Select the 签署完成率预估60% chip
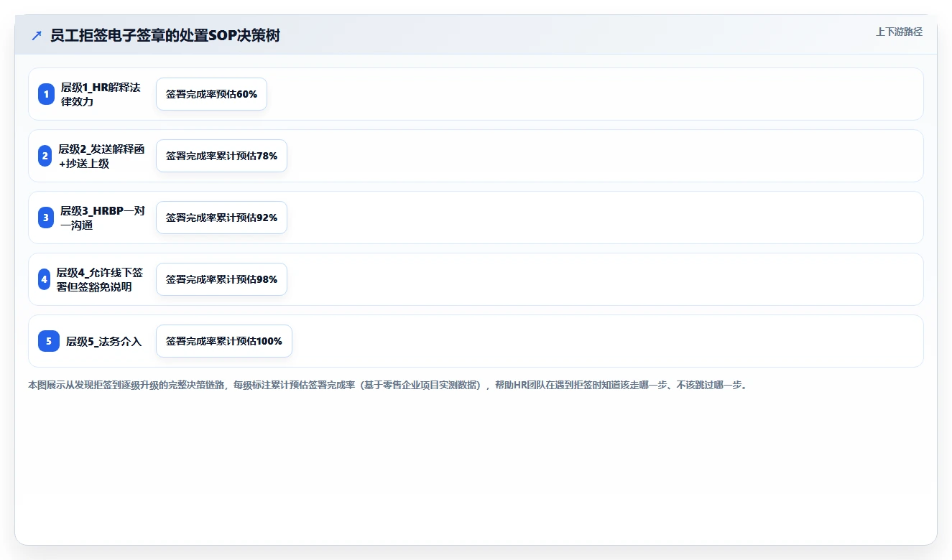 point(211,94)
